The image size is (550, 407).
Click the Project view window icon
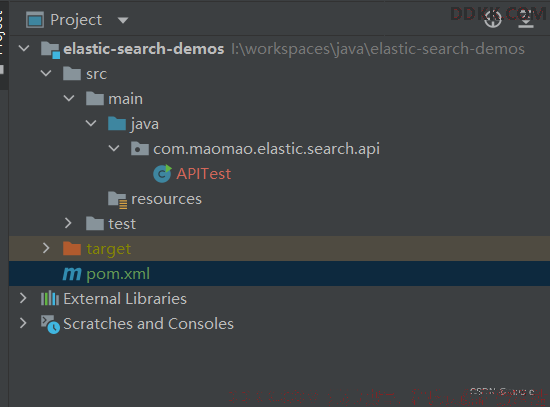35,20
